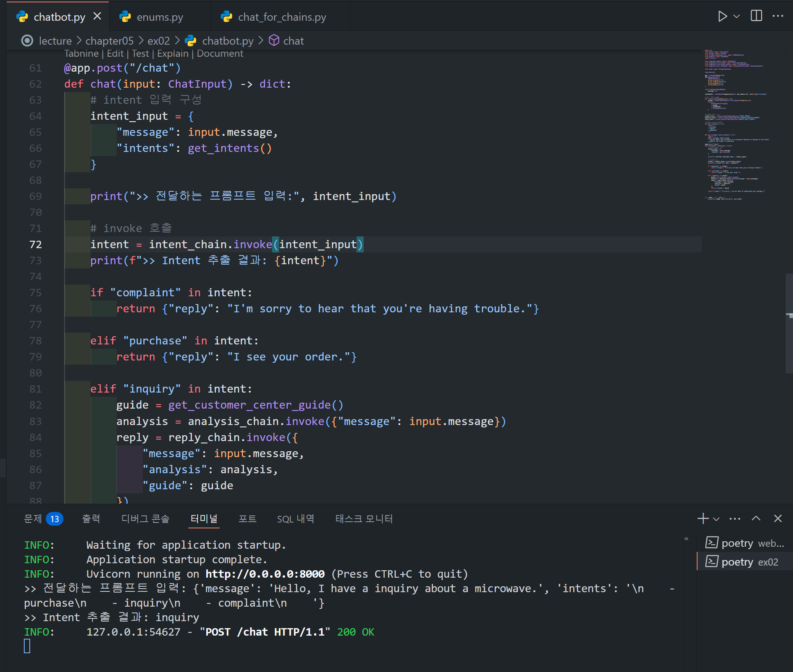Switch to chat_for_chains.py tab
The height and width of the screenshot is (672, 793).
tap(281, 17)
